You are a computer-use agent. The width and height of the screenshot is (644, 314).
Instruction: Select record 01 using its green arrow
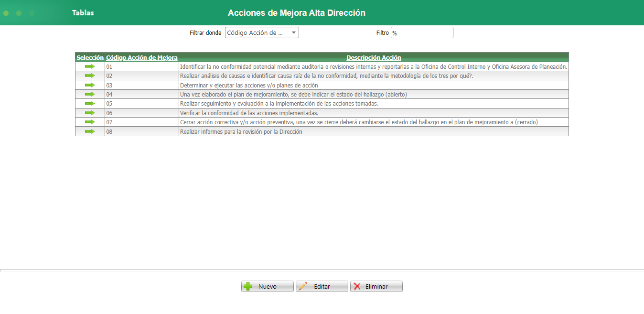pyautogui.click(x=89, y=67)
